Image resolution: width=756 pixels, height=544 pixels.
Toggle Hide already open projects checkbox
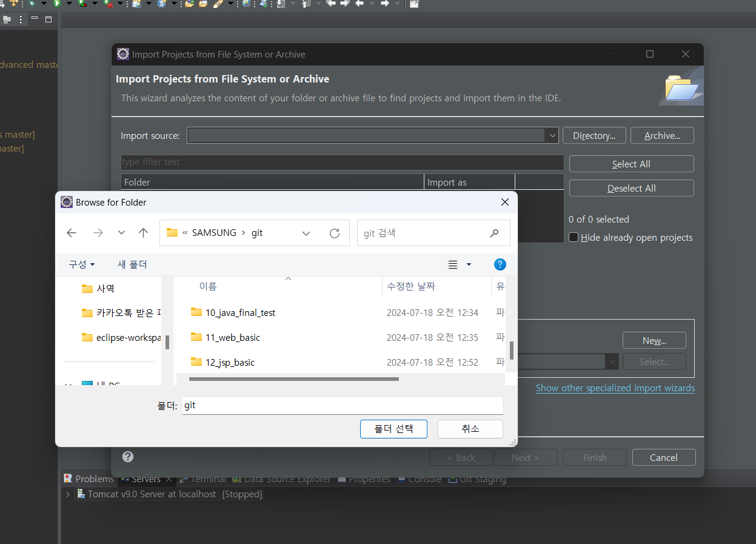(x=574, y=238)
